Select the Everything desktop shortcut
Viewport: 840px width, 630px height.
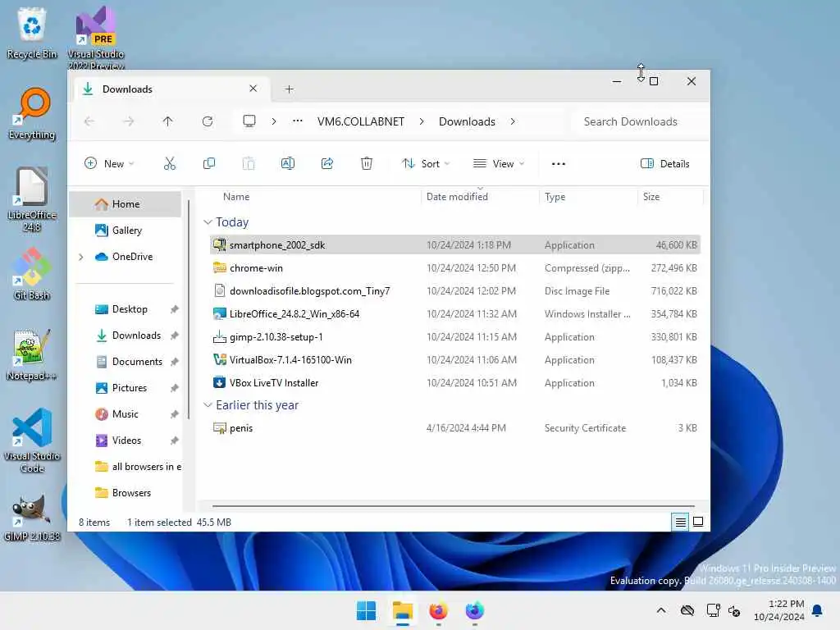32,113
